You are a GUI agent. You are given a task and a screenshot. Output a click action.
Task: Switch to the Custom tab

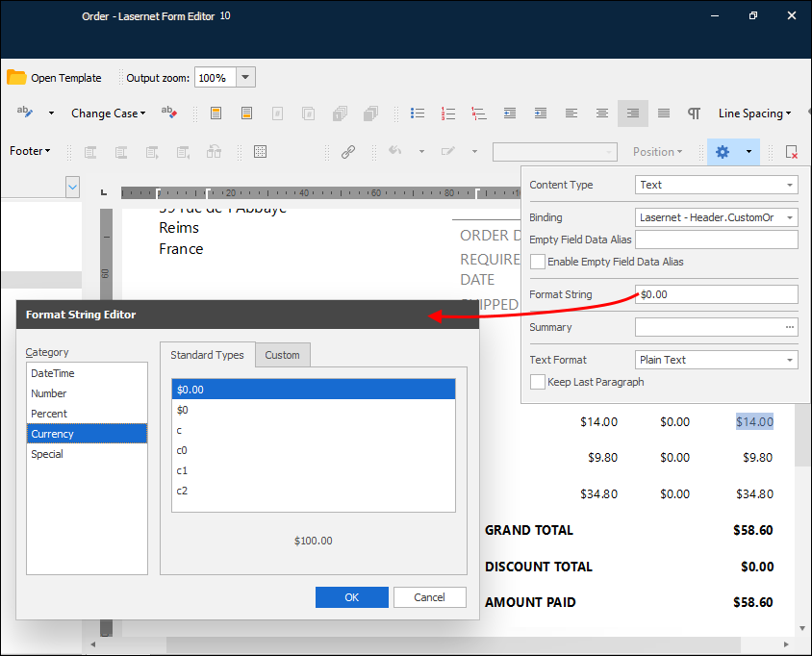[282, 355]
